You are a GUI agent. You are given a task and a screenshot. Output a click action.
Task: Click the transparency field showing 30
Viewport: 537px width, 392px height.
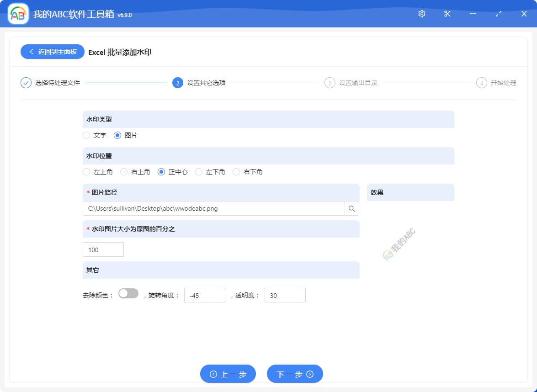285,295
